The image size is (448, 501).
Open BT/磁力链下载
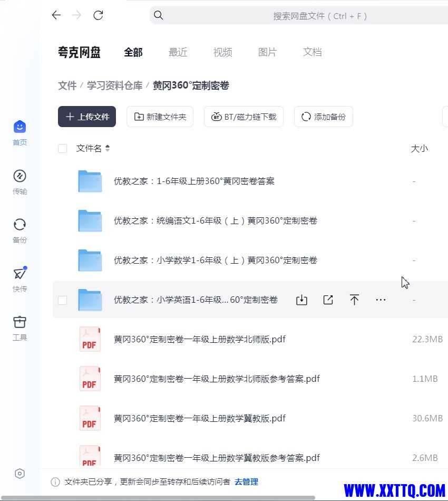pos(244,117)
